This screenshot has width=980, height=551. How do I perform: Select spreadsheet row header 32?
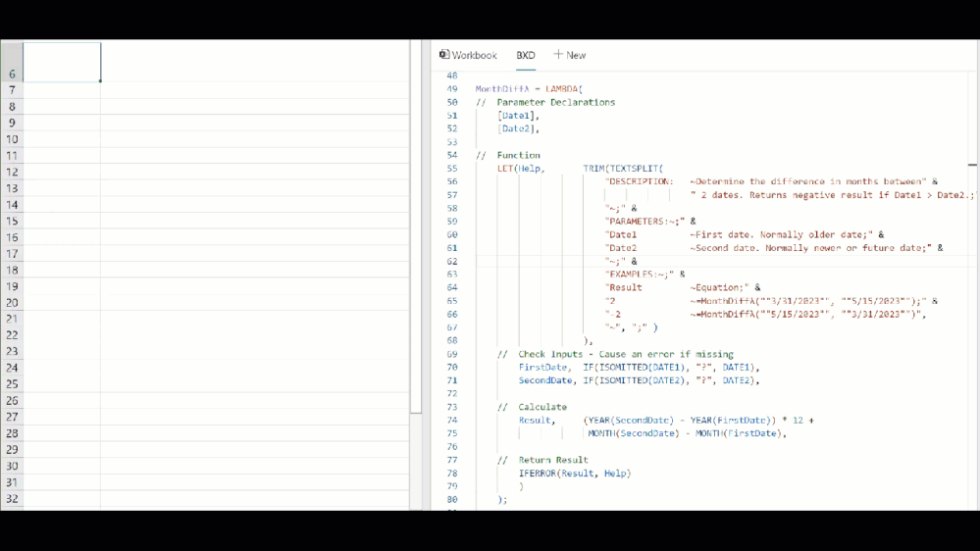12,498
